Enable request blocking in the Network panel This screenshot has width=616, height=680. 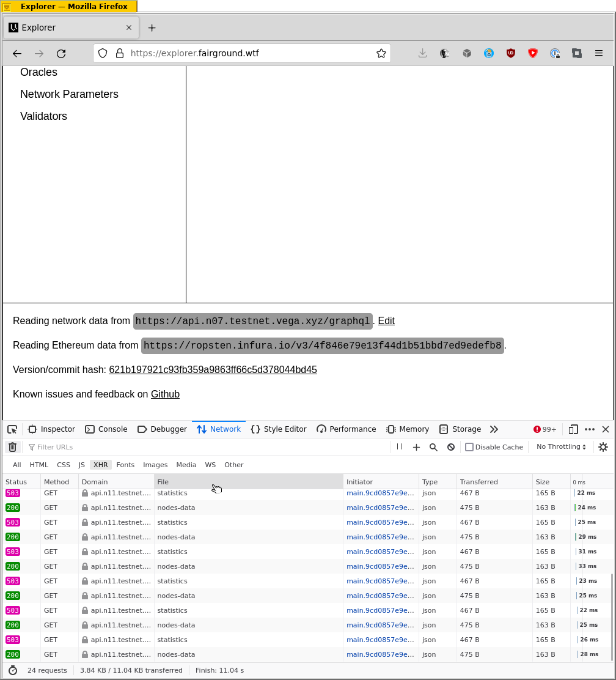click(x=450, y=447)
